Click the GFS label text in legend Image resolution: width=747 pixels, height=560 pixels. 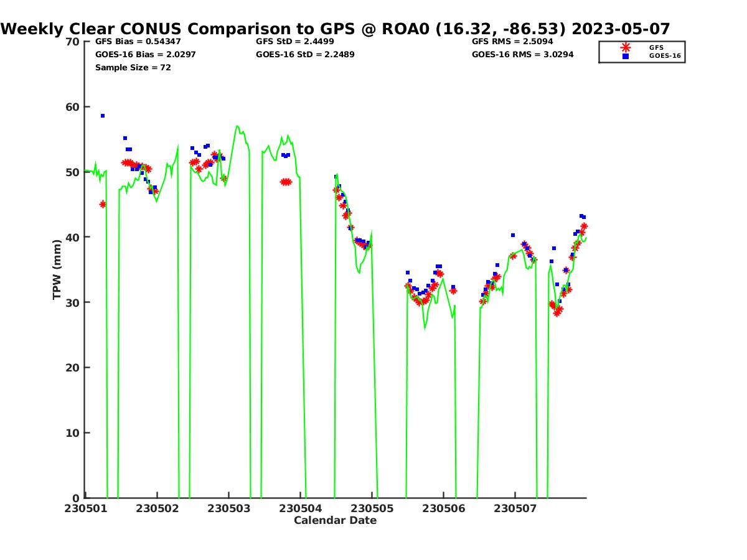(x=656, y=47)
